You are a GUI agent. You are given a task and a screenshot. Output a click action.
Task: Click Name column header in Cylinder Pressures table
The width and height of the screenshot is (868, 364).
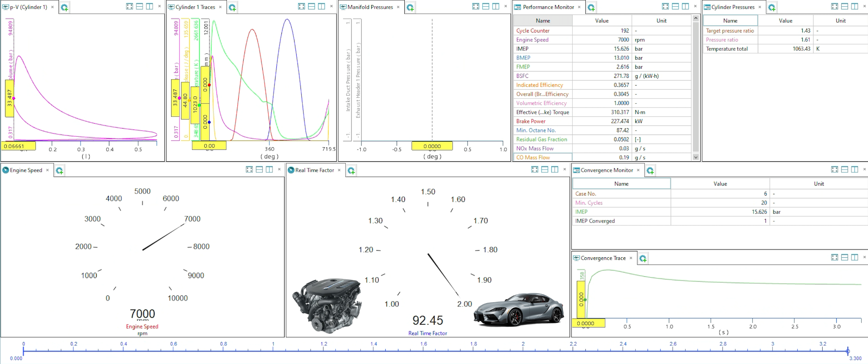click(x=730, y=21)
